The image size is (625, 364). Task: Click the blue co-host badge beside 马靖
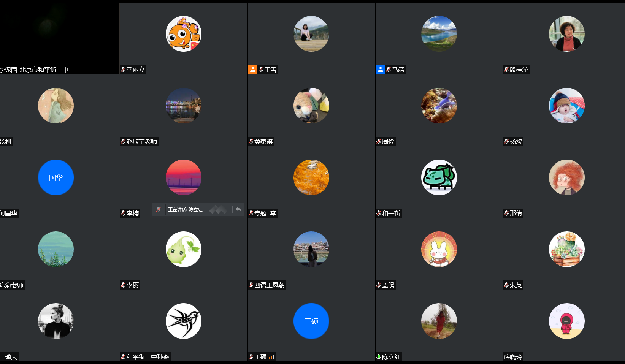click(381, 70)
